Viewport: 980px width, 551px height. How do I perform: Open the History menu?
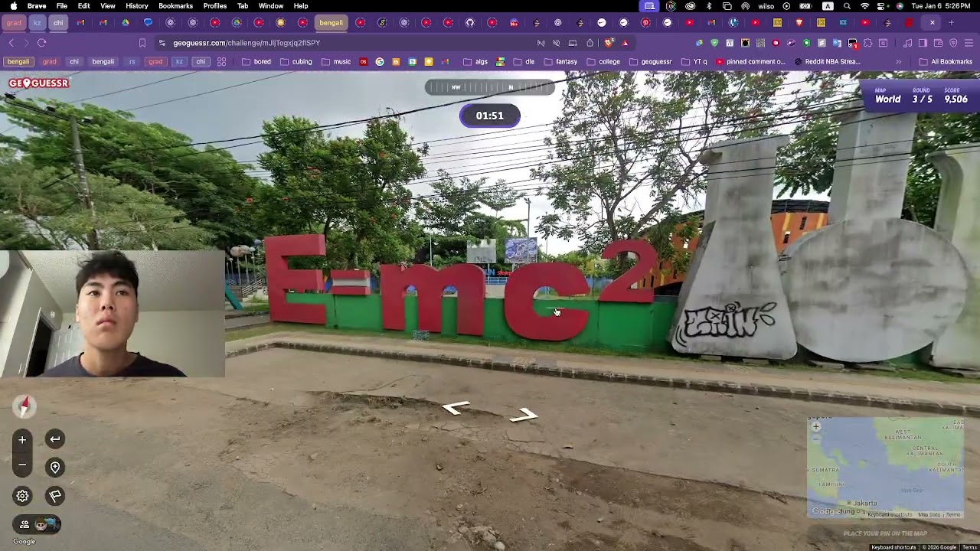[136, 6]
